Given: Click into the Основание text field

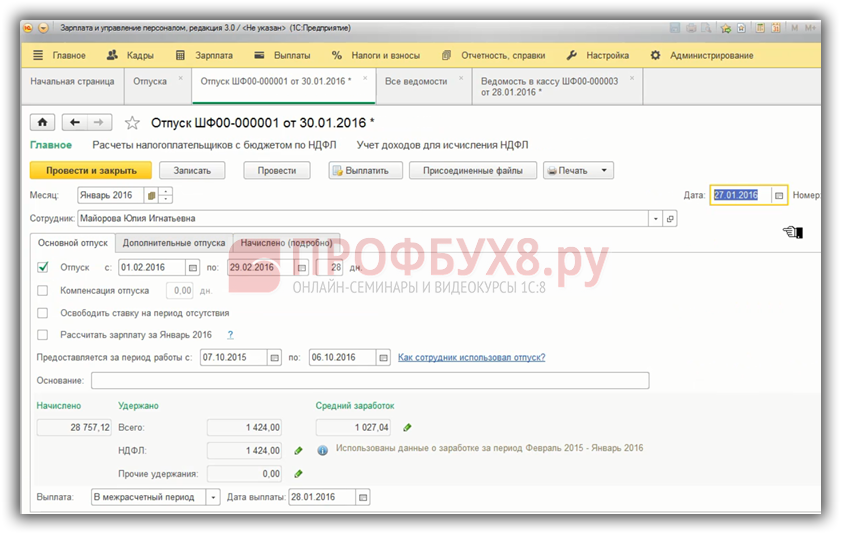Looking at the screenshot, I should 370,381.
